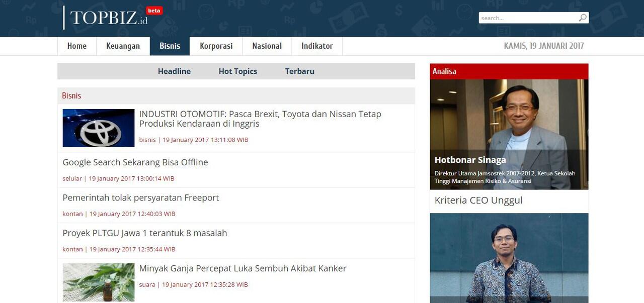Click the 'suara' source tag
Viewport: 644px width, 303px height.
147,284
